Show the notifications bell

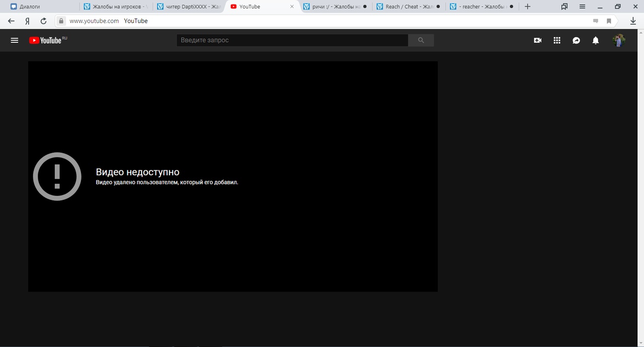pos(596,40)
